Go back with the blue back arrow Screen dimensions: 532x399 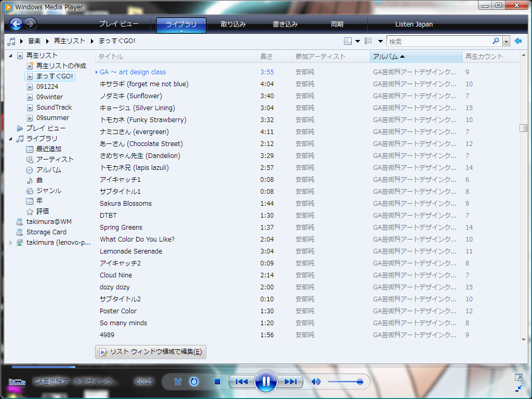16,24
